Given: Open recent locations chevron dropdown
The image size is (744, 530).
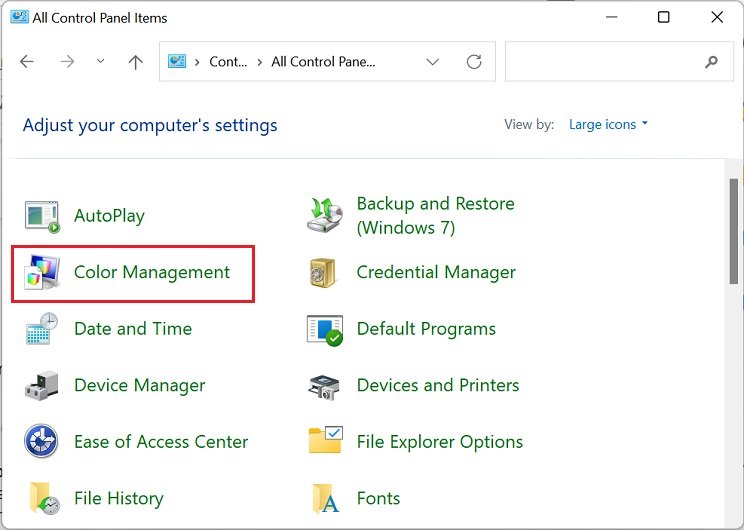Looking at the screenshot, I should pyautogui.click(x=100, y=62).
